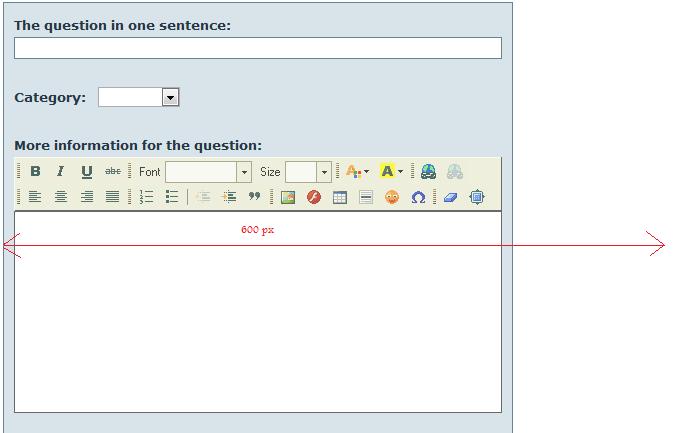Insert a table
Screen dimensions: 676x433
[x=340, y=197]
